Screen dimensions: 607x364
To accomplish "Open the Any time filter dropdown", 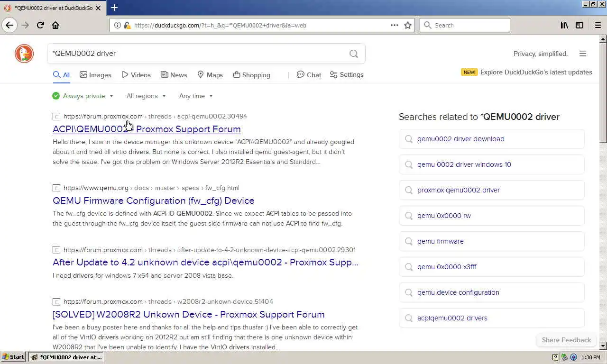I will pos(196,96).
